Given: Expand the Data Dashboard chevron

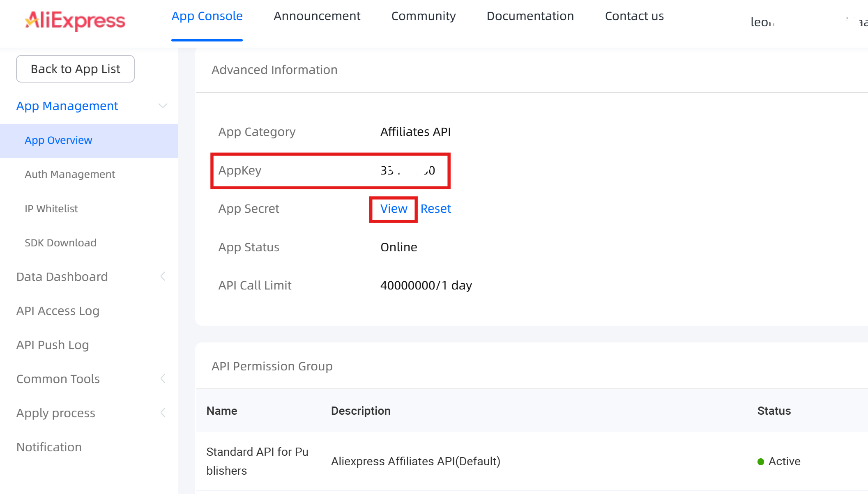Looking at the screenshot, I should tap(163, 276).
